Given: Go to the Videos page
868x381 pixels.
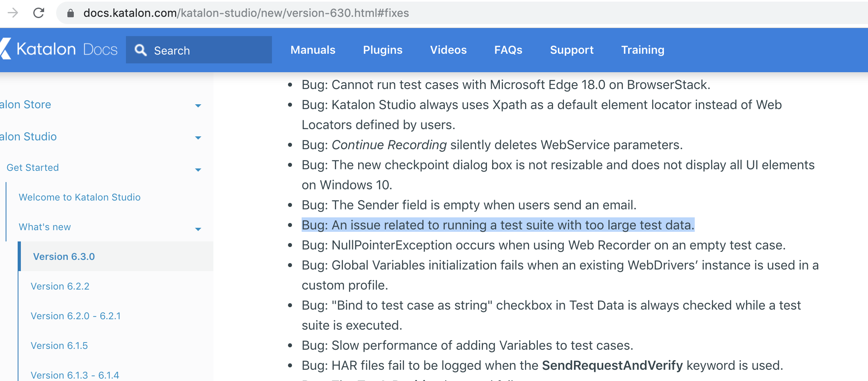Looking at the screenshot, I should 448,50.
